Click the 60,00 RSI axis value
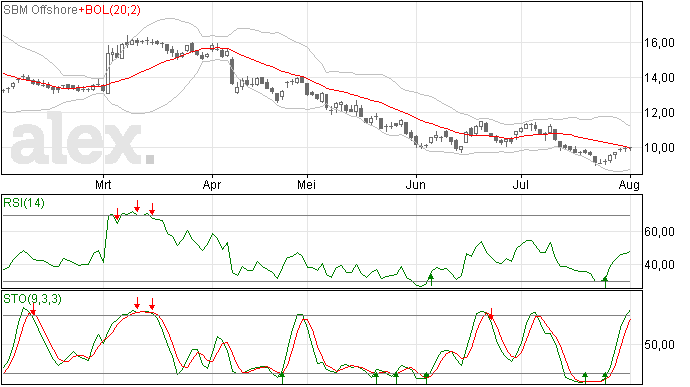This screenshot has width=690, height=387. 659,232
